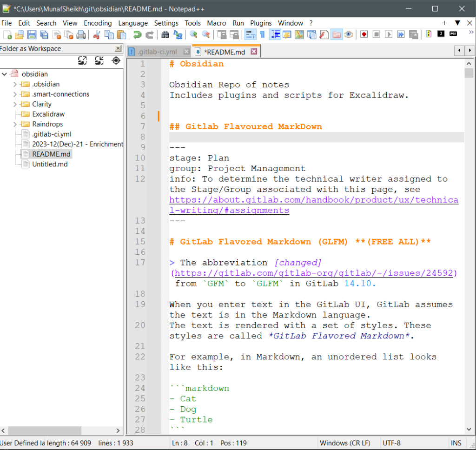This screenshot has width=476, height=450.
Task: Select Untitled.md in workspace tree
Action: 50,164
